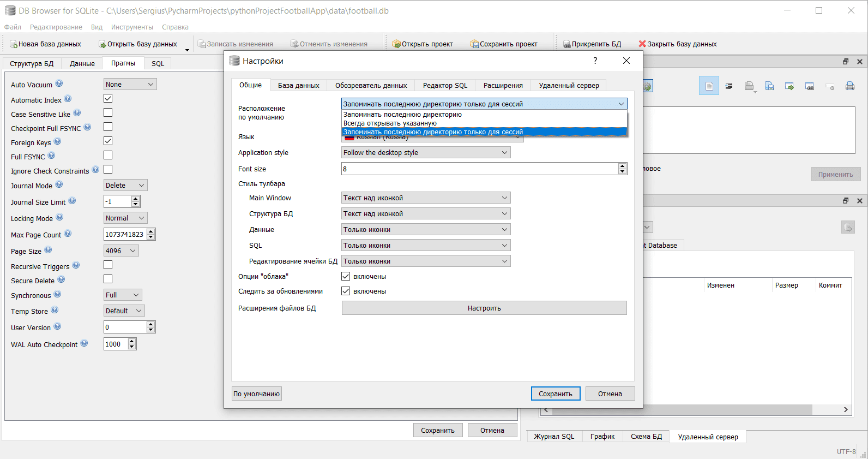Expand the Locking Mode dropdown
The height and width of the screenshot is (459, 868).
coord(125,218)
